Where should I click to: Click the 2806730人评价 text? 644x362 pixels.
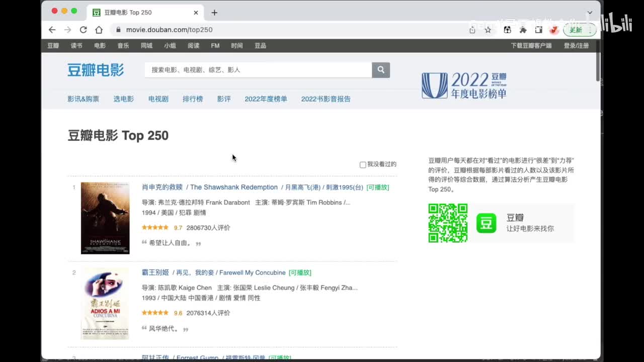click(208, 228)
